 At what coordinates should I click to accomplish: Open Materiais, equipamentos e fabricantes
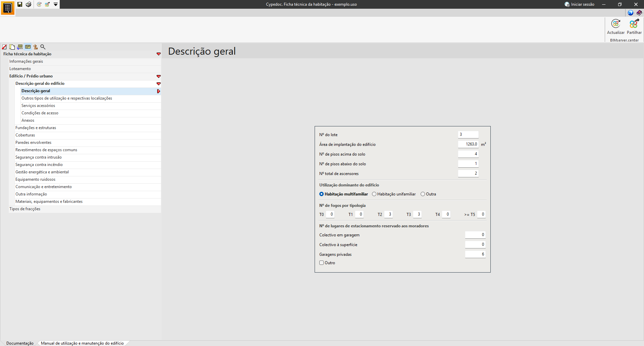click(x=88, y=201)
